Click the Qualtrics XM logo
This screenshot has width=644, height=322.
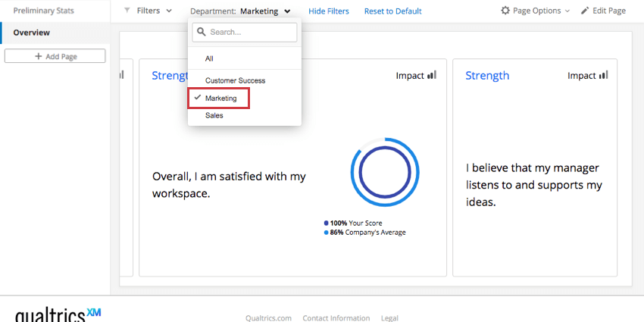pyautogui.click(x=58, y=314)
